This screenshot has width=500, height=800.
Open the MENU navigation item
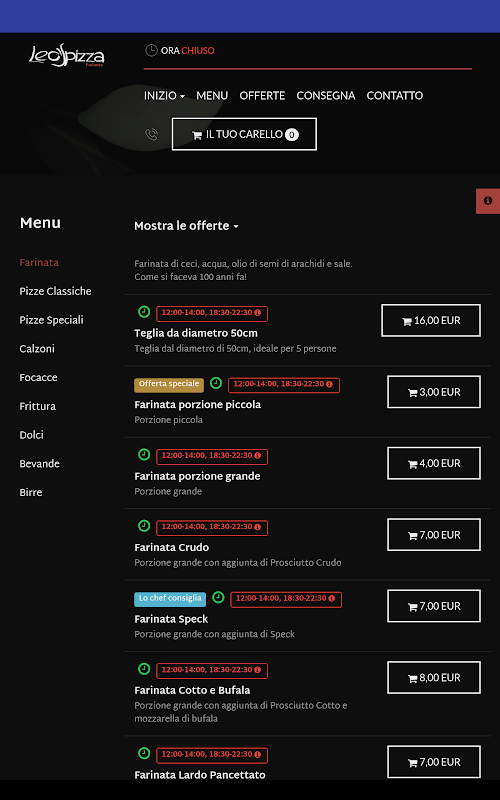(x=212, y=95)
